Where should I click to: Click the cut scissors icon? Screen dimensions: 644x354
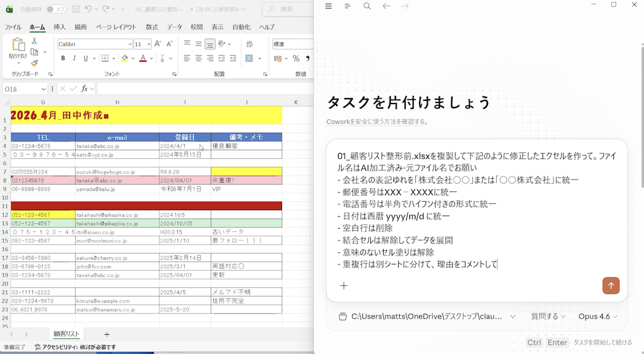pos(34,41)
